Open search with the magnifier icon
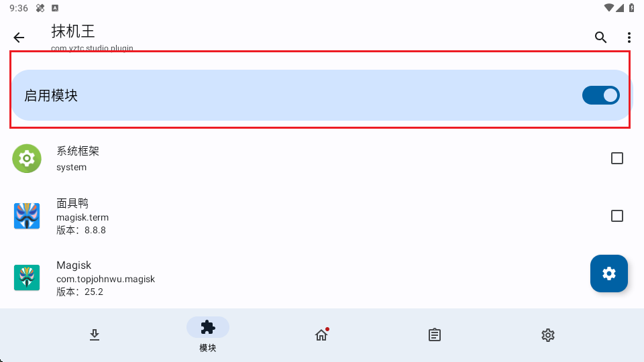 tap(600, 38)
